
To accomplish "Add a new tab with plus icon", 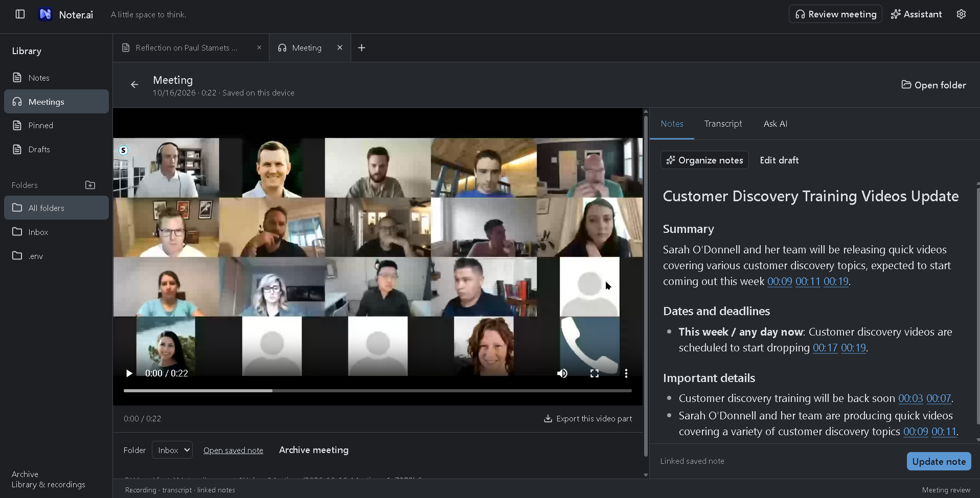I will tap(361, 48).
